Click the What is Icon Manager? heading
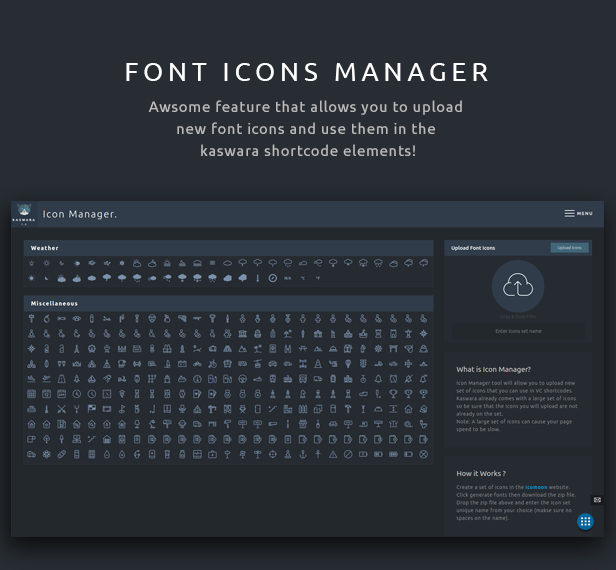The image size is (616, 570). pos(493,369)
